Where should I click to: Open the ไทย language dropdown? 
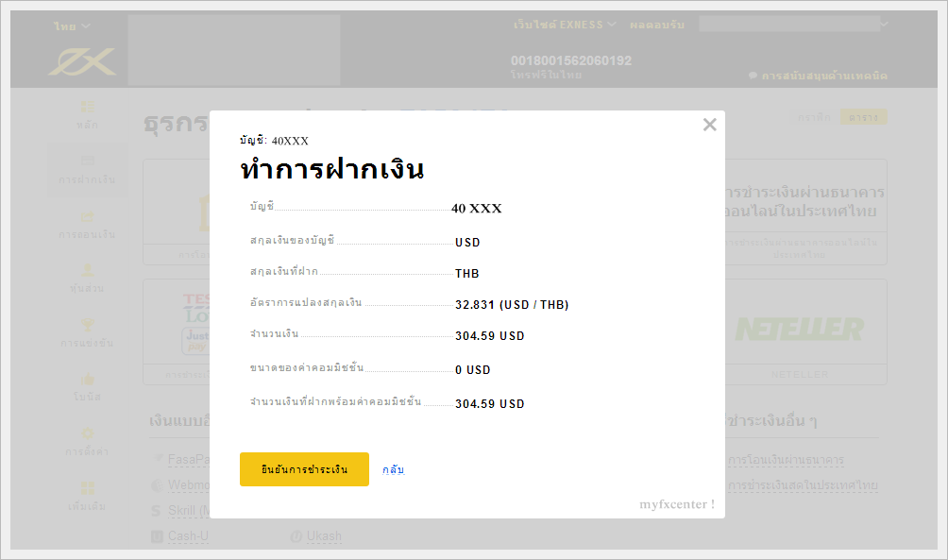[72, 26]
